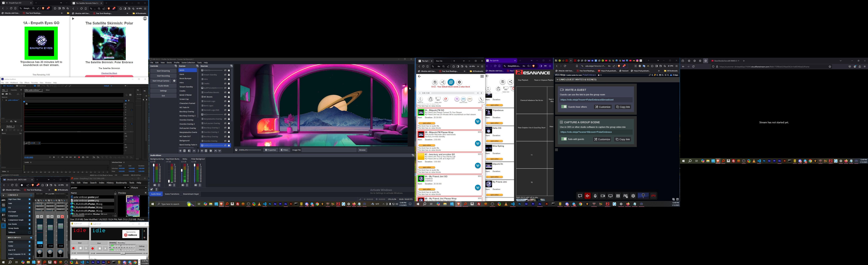This screenshot has height=265, width=868.
Task: Expand bookmarks overflow chevron in VDO.Ninja browser
Action: 659,71
